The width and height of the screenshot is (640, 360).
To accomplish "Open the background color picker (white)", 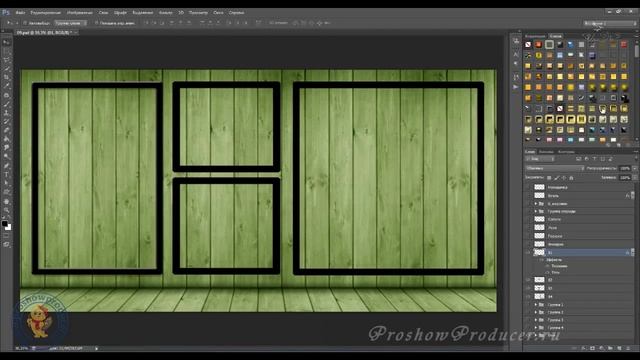I will (x=9, y=228).
